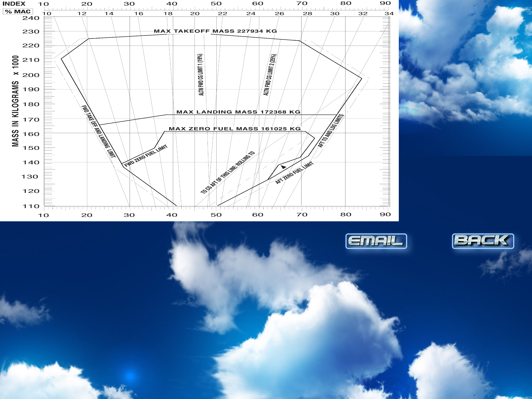Click the AFT TO AND LDG LIMITS text
Viewport: 532px width, 399px height.
click(331, 131)
